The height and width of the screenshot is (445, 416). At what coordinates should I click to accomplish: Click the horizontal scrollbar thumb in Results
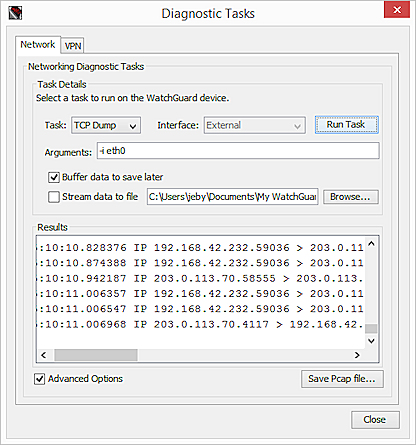96,355
